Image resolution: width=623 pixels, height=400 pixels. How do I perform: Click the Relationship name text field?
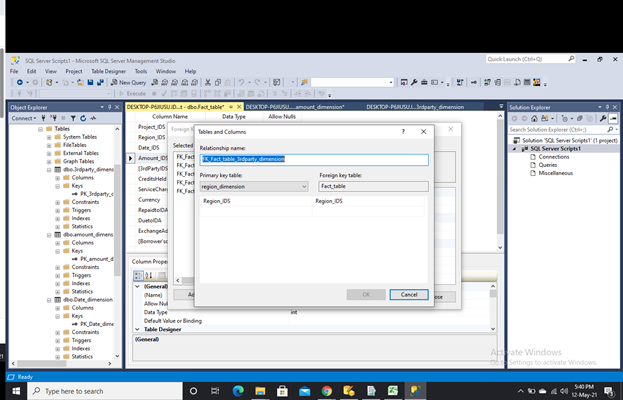pos(314,160)
